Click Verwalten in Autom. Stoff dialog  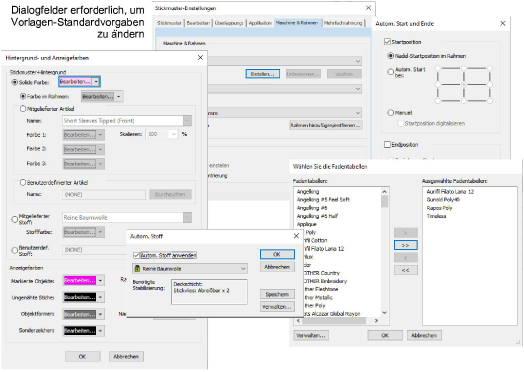277,306
